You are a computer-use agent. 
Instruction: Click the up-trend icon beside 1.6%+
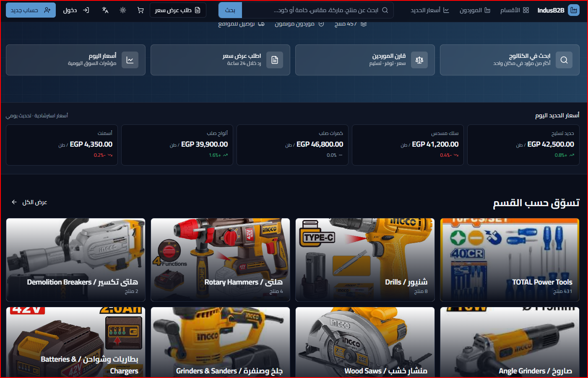[225, 155]
